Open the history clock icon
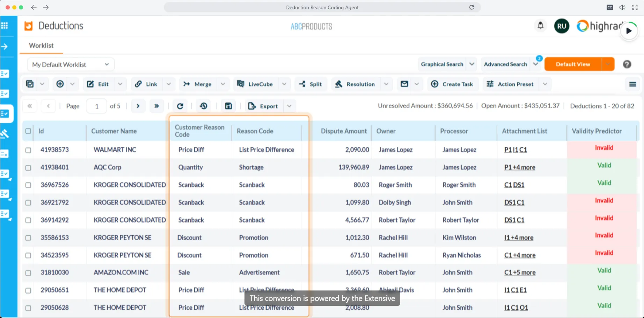The image size is (644, 318). (x=204, y=106)
